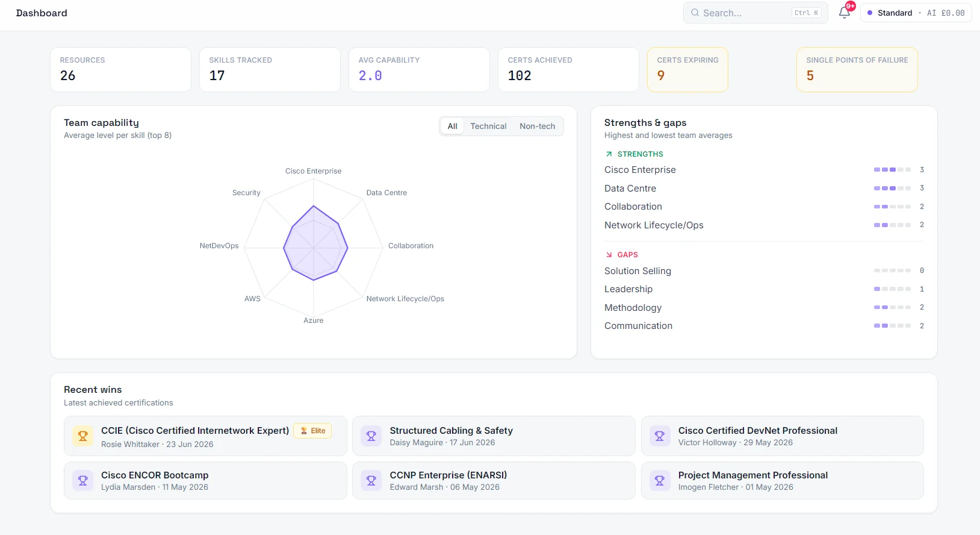Viewport: 980px width, 535px height.
Task: Click the Gaps downward arrow icon
Action: [x=609, y=255]
